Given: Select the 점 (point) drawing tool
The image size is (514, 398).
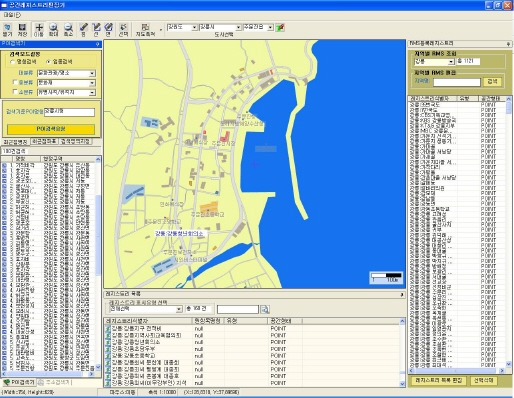Looking at the screenshot, I should pos(84,30).
